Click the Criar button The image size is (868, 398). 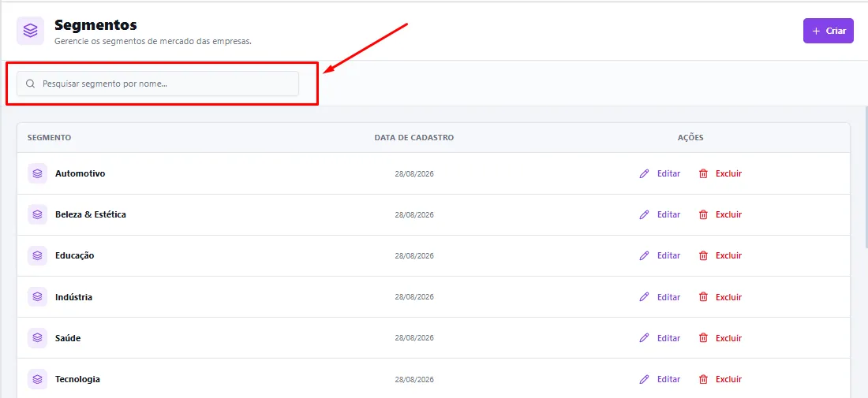point(828,31)
